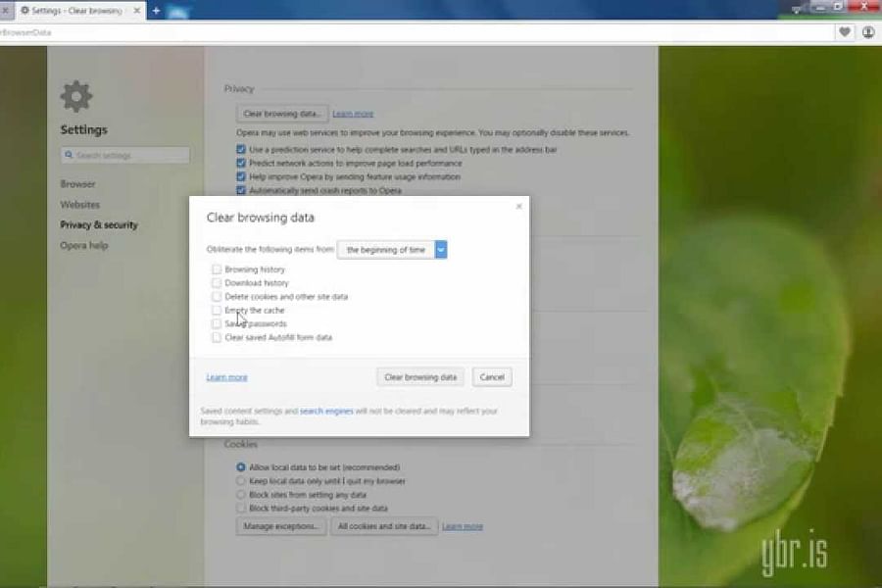Click the magnifier icon in Search settings box
Screen dimensions: 882x588
click(68, 154)
